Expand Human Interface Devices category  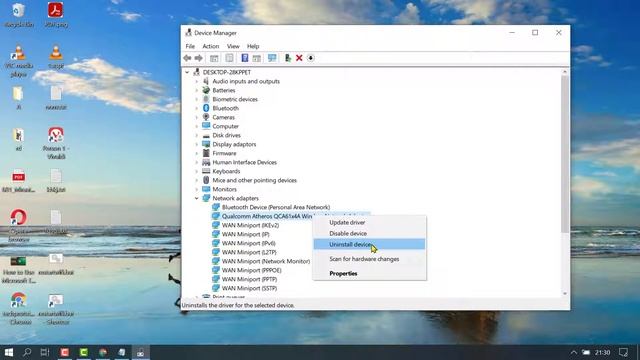coord(197,162)
